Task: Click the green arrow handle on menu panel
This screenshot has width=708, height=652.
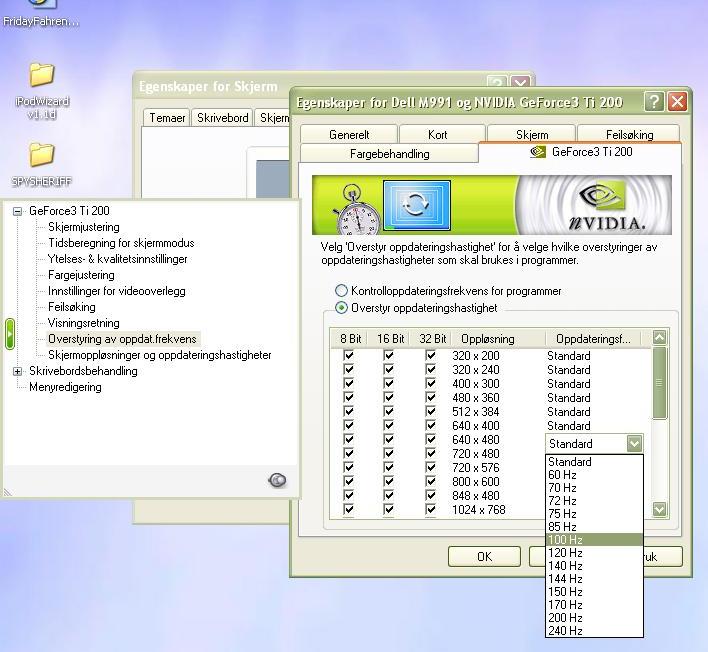Action: [x=10, y=334]
